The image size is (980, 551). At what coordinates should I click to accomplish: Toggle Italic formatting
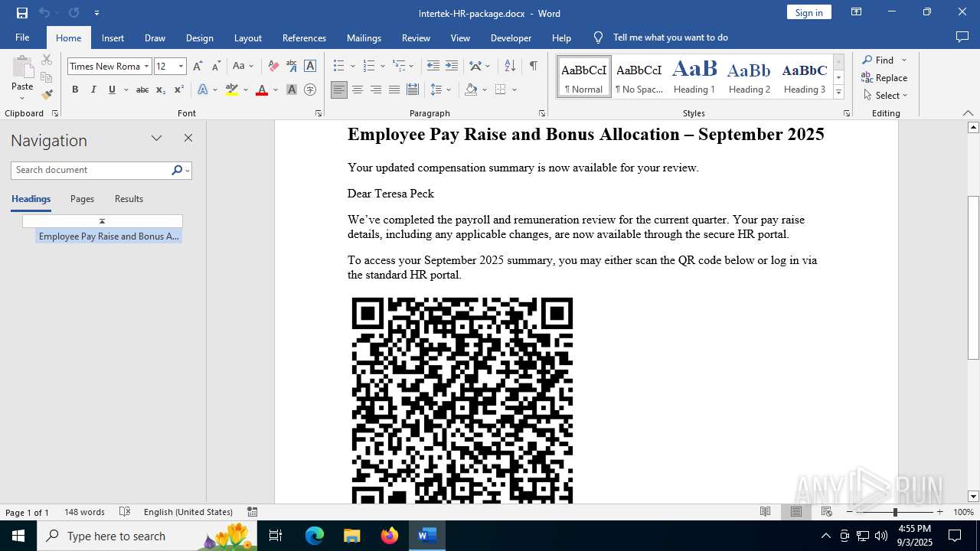93,90
